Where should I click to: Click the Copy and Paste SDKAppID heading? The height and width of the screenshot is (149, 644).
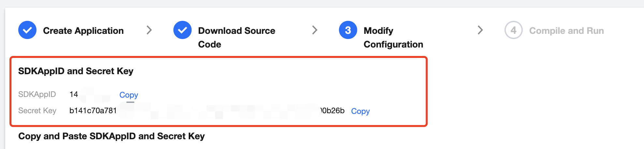111,136
